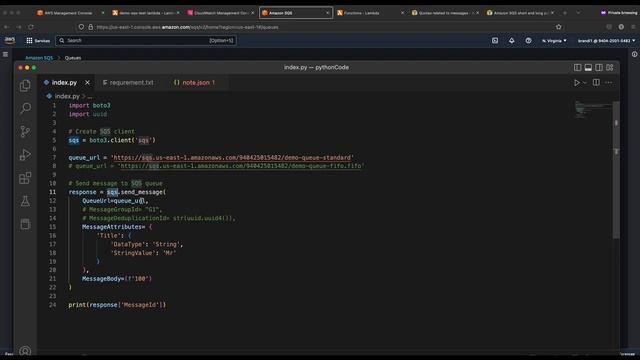Go back in browser history

click(x=7, y=27)
